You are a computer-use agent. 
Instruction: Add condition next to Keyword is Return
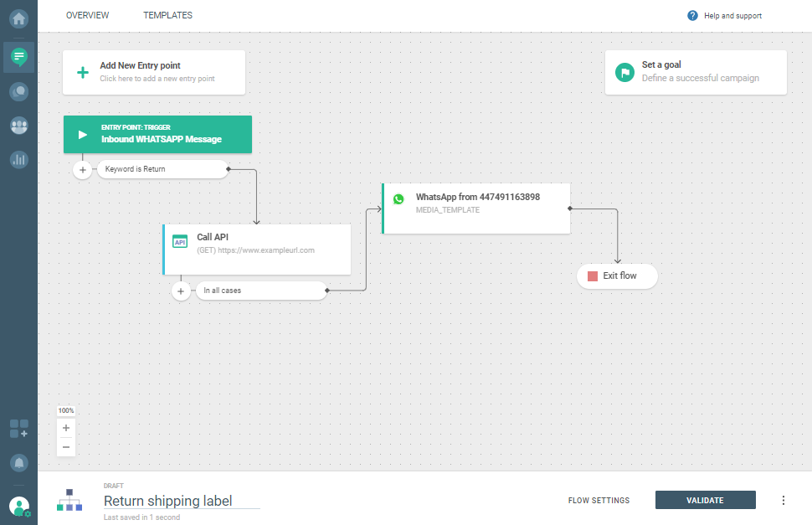tap(83, 170)
